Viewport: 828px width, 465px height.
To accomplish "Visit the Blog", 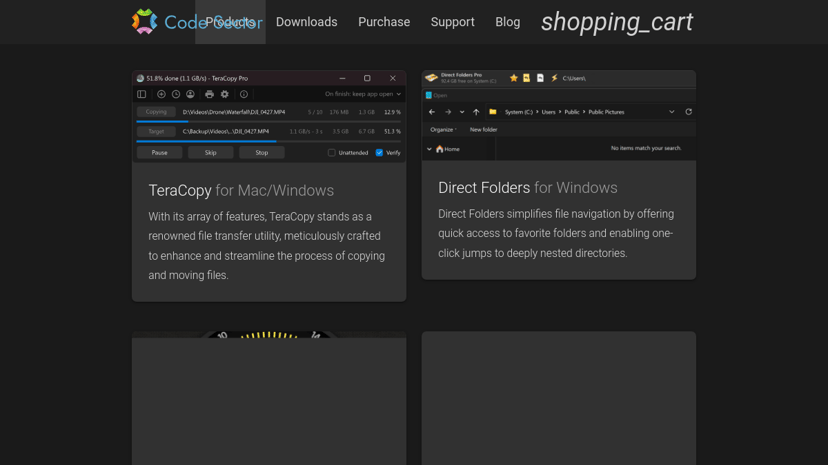I will (507, 22).
